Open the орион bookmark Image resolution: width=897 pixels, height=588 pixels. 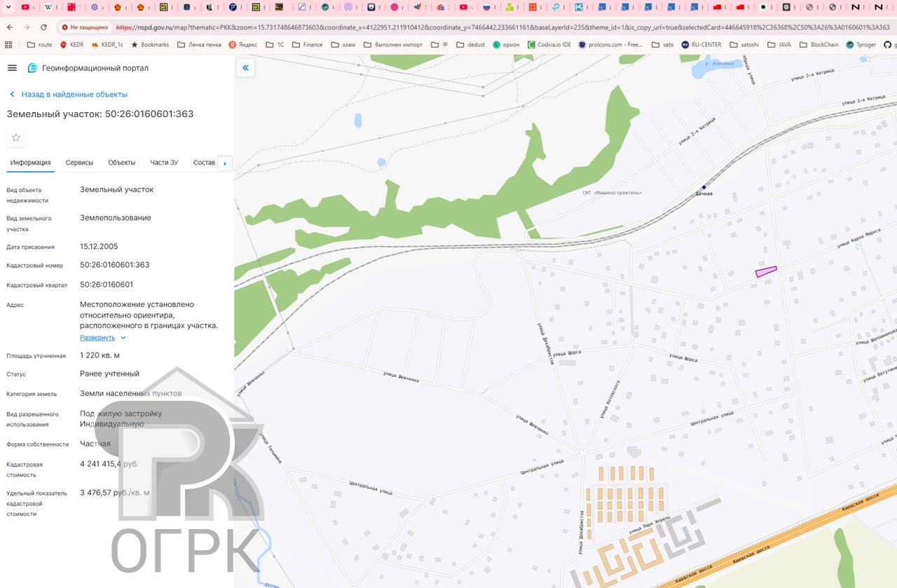pos(506,44)
